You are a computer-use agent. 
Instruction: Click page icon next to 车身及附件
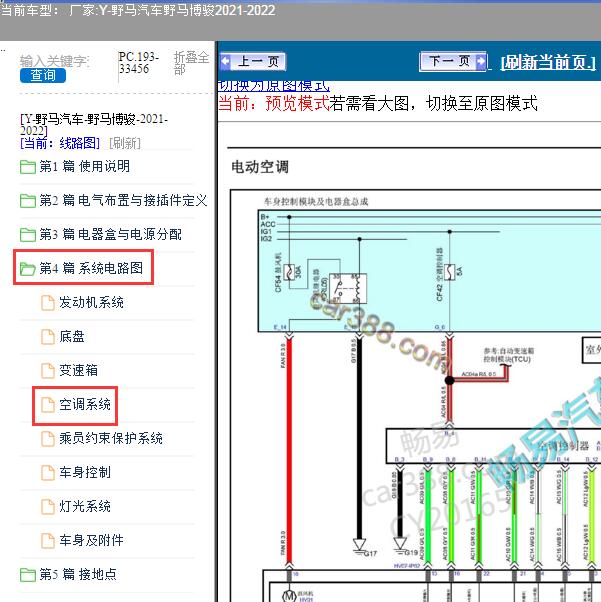pos(48,541)
